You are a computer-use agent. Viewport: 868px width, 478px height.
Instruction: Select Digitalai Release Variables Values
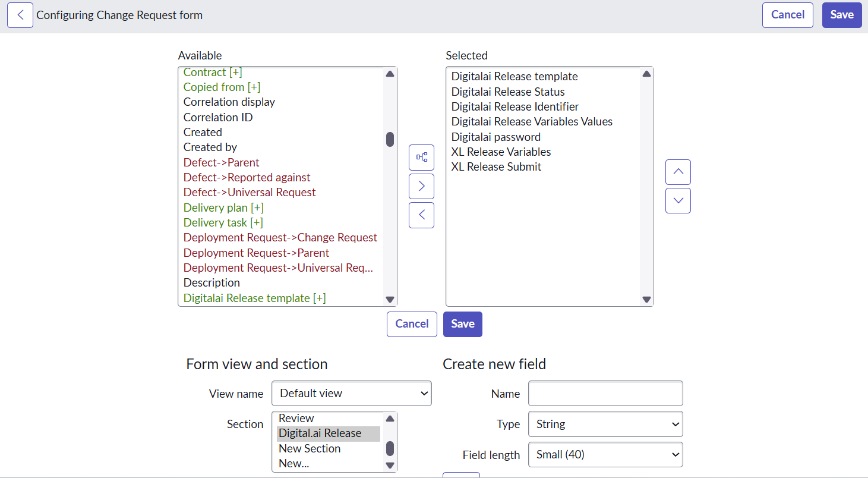(x=532, y=121)
